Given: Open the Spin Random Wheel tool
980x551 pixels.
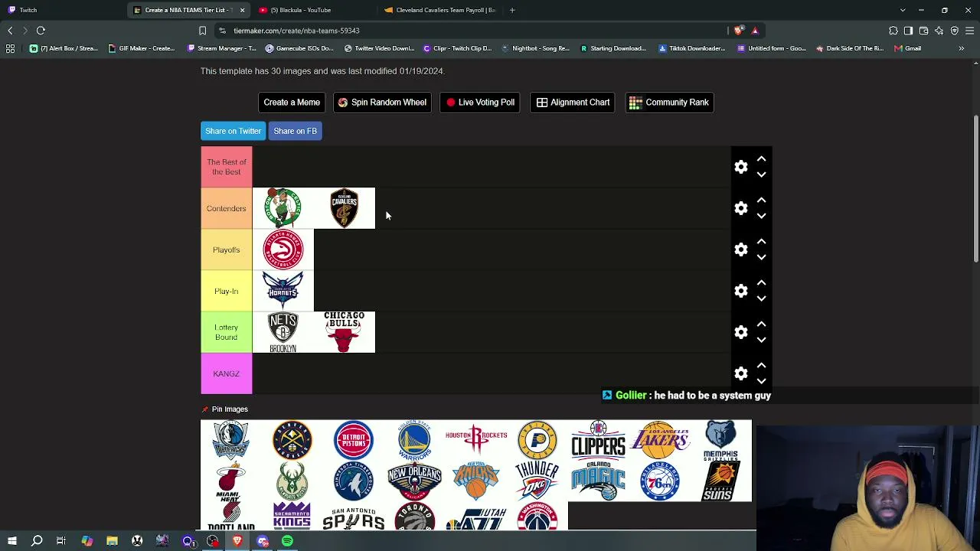Looking at the screenshot, I should coord(382,103).
